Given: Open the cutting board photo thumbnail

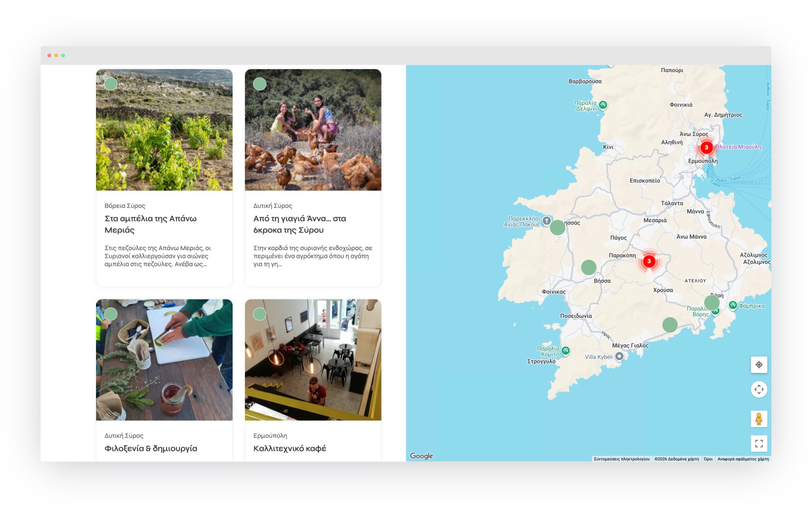Looking at the screenshot, I should point(164,360).
